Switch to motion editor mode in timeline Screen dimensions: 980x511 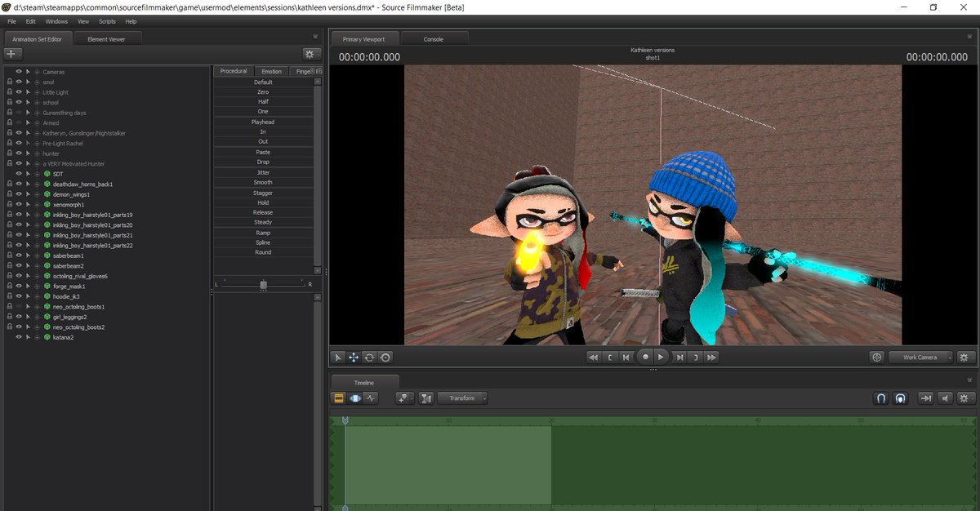point(355,398)
